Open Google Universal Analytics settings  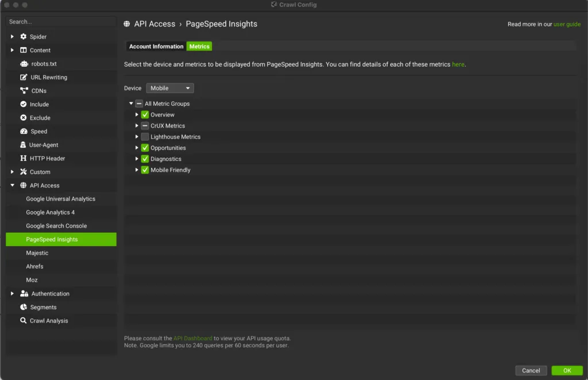pyautogui.click(x=61, y=199)
